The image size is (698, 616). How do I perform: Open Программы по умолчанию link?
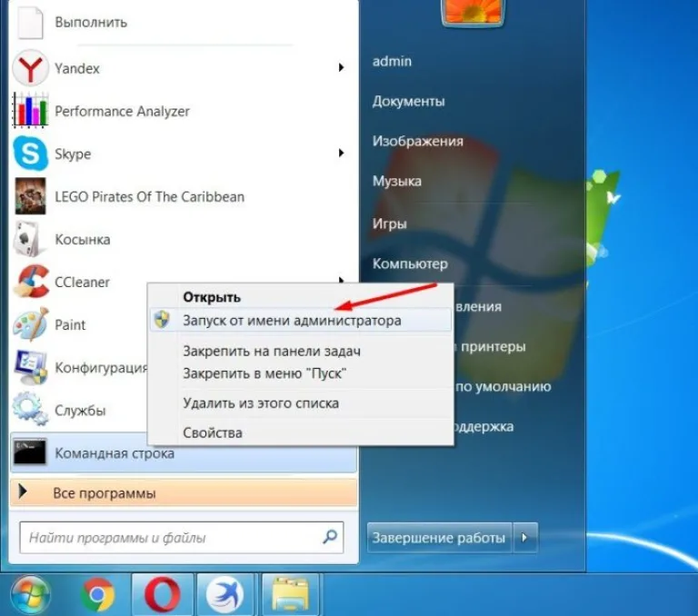click(503, 386)
